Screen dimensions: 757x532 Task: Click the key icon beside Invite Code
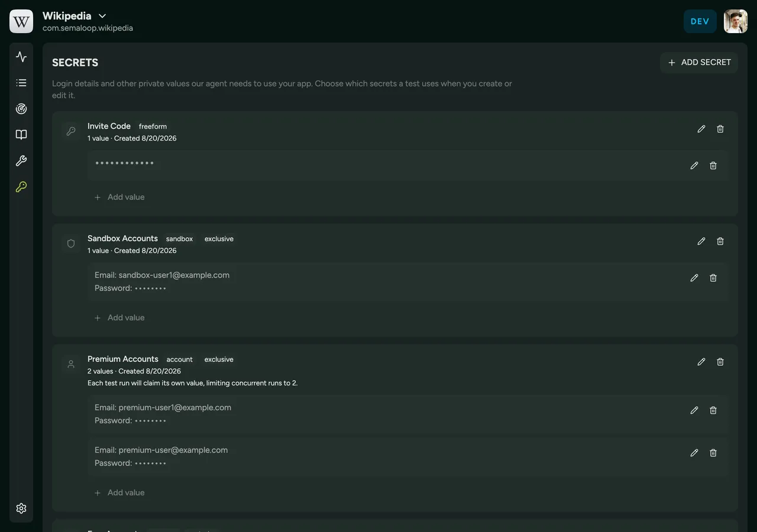(71, 131)
